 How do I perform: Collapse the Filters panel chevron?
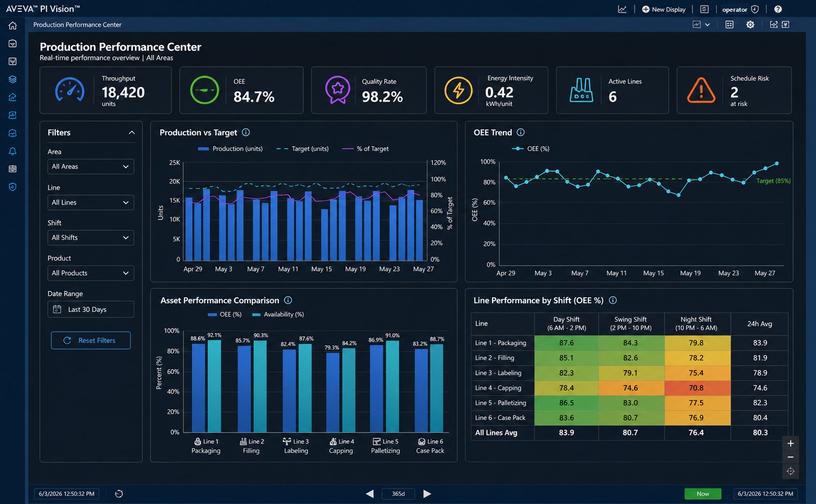(x=131, y=132)
